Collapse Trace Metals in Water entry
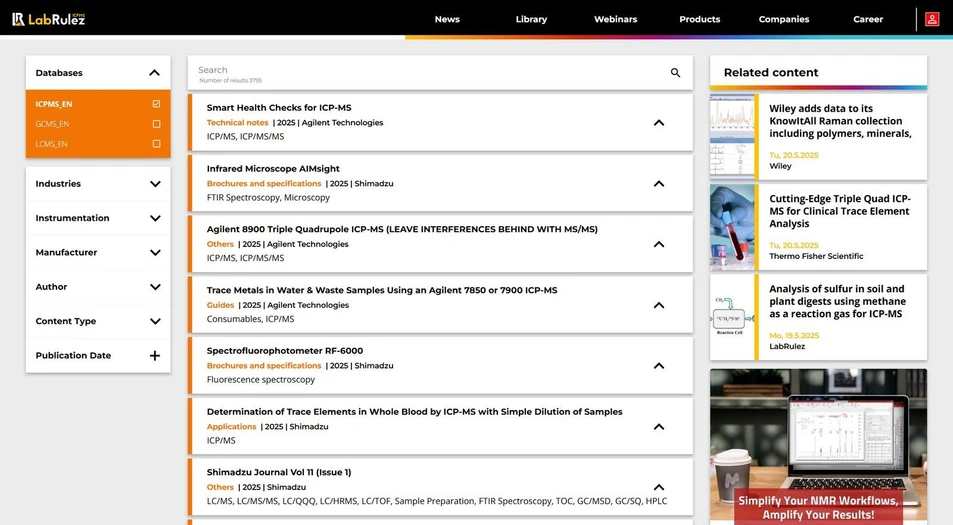This screenshot has width=953, height=525. (659, 305)
